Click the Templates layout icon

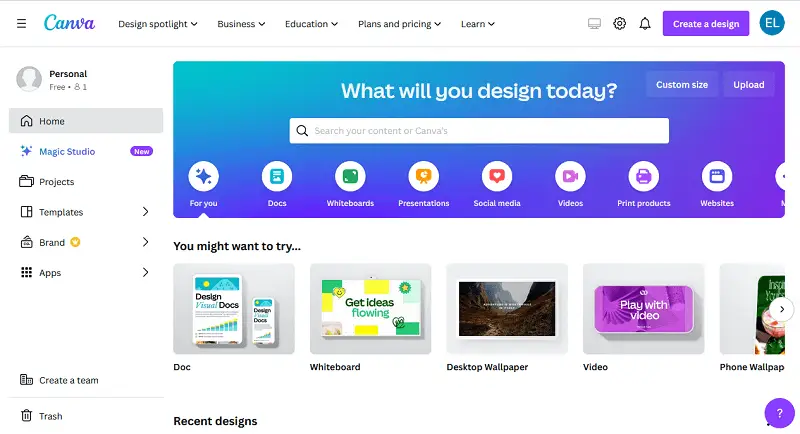pyautogui.click(x=26, y=212)
